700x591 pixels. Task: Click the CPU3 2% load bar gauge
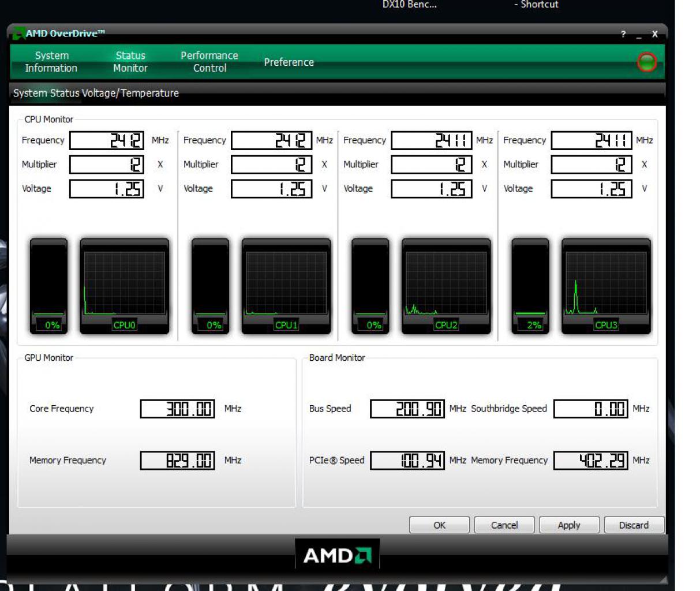tap(530, 286)
